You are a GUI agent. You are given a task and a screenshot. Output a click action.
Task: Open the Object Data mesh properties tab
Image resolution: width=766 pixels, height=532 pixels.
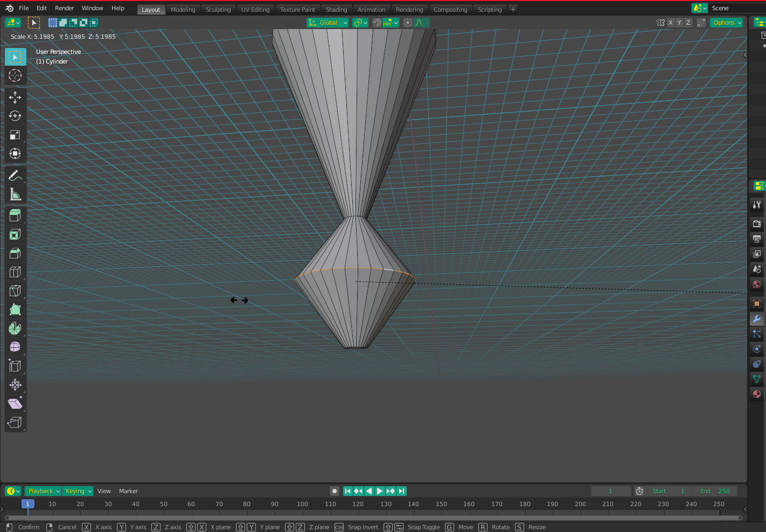(757, 379)
